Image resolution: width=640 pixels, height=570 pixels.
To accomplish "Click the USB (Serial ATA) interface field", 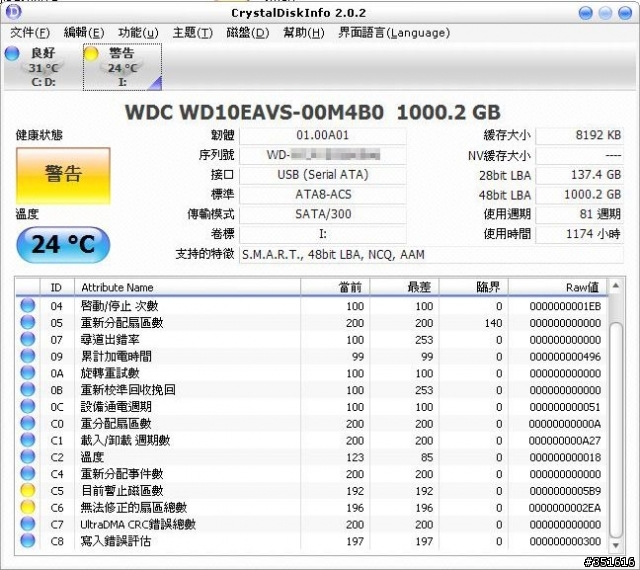I will point(322,175).
